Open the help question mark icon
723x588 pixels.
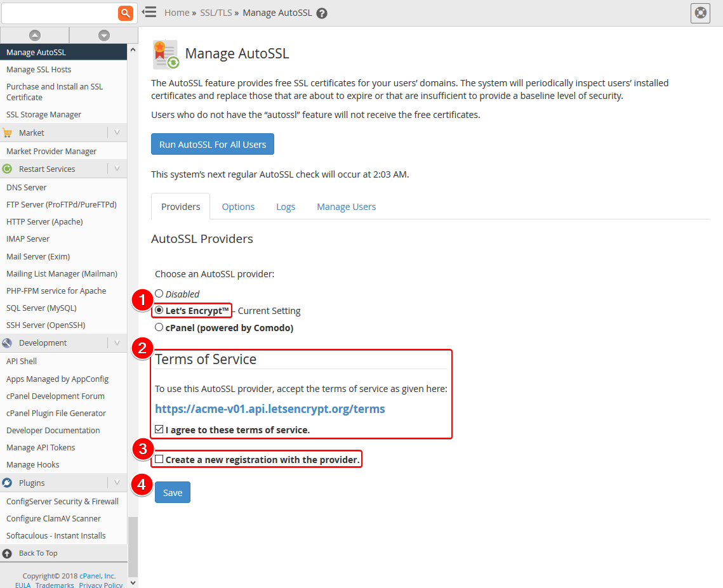[322, 13]
